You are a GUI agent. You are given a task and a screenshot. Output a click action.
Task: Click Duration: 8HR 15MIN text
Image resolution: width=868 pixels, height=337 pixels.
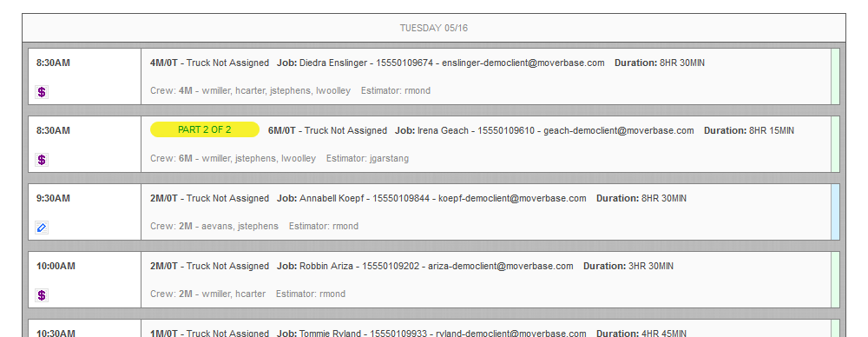click(749, 130)
